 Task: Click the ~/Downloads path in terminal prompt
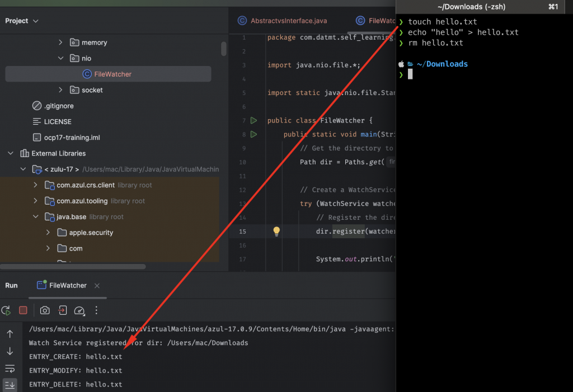pos(442,64)
